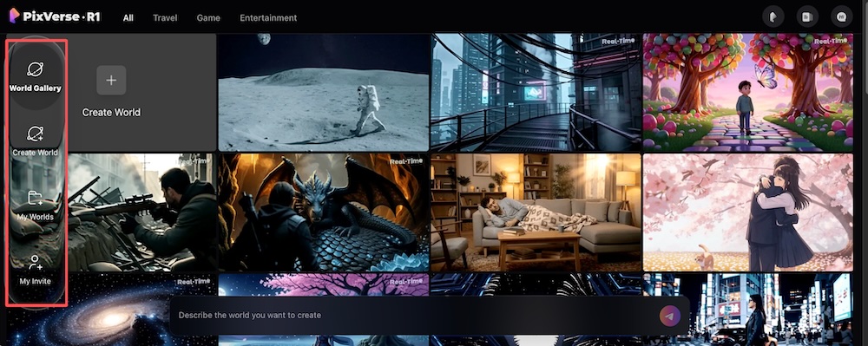Open the Hi chat bubble icon
This screenshot has height=346, width=868.
pyautogui.click(x=841, y=17)
